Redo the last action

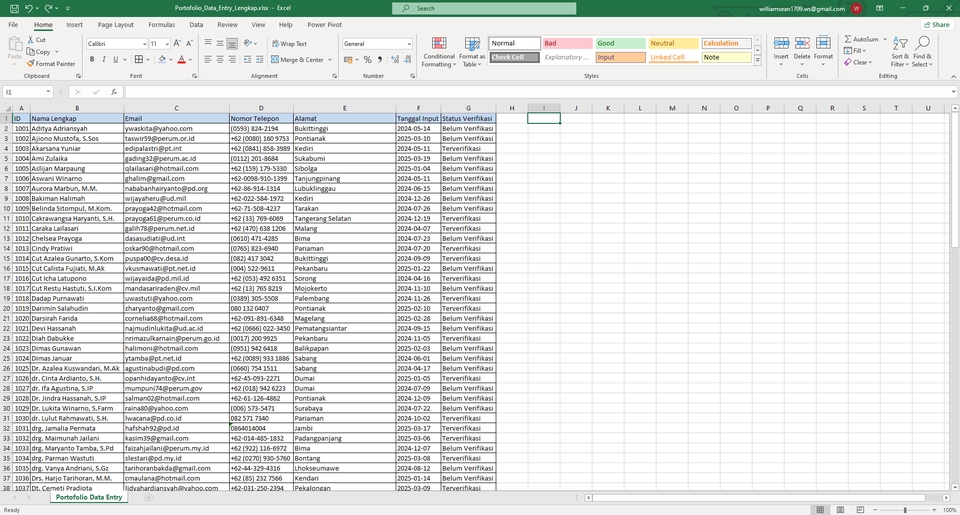(48, 9)
